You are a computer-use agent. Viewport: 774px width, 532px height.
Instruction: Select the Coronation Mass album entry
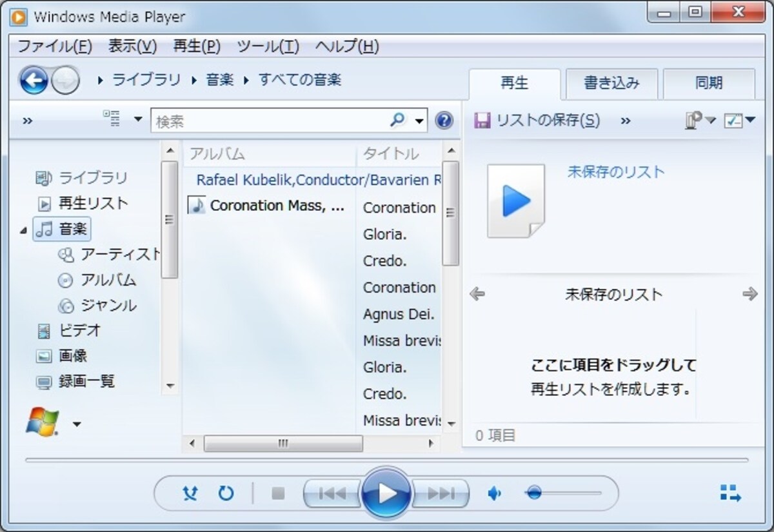tap(267, 205)
